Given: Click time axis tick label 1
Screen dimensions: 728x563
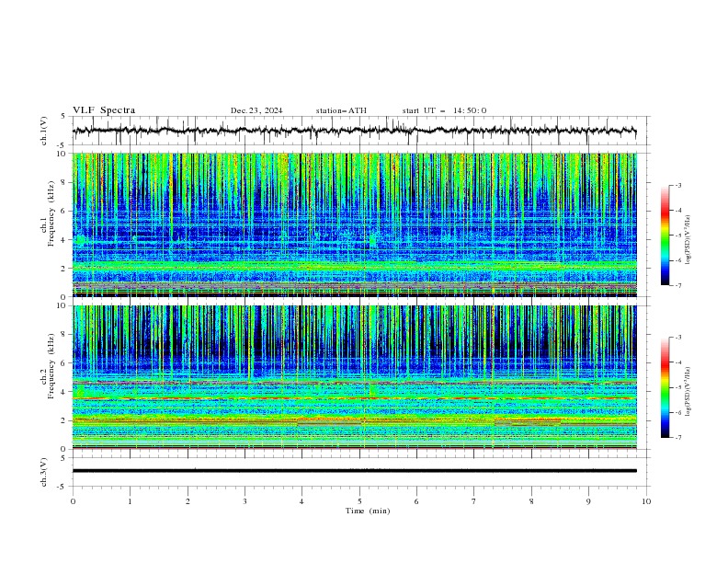Looking at the screenshot, I should pos(130,501).
